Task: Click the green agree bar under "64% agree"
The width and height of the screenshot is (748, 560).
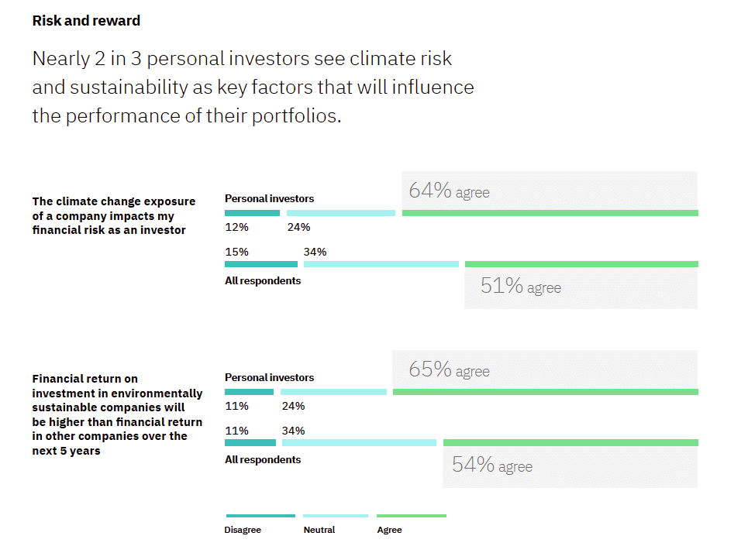Action: click(x=550, y=213)
